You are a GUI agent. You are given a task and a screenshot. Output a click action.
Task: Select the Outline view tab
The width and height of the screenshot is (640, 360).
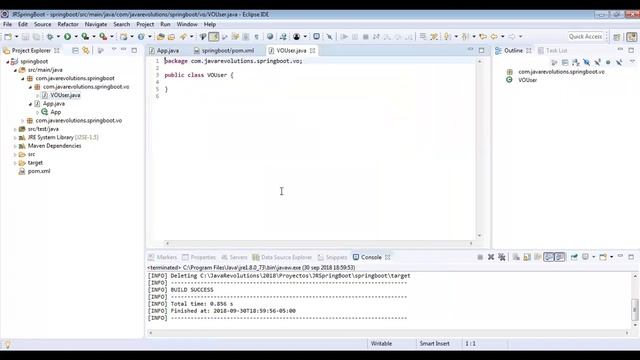[513, 51]
